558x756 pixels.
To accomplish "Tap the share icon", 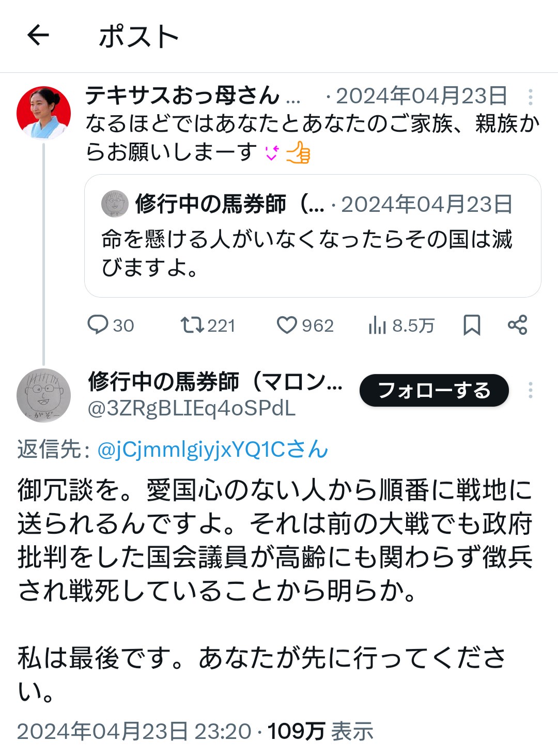I will (x=517, y=325).
